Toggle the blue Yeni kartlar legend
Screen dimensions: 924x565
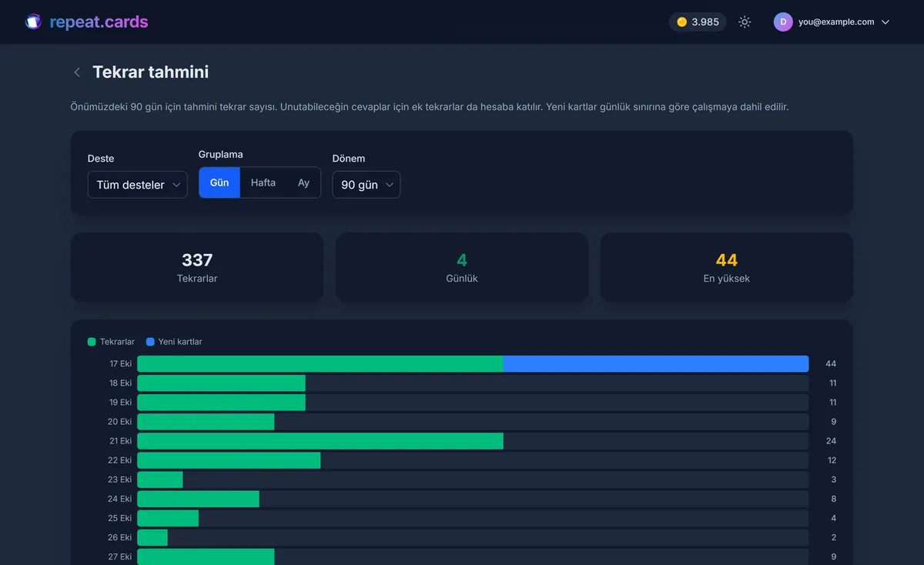pyautogui.click(x=174, y=342)
